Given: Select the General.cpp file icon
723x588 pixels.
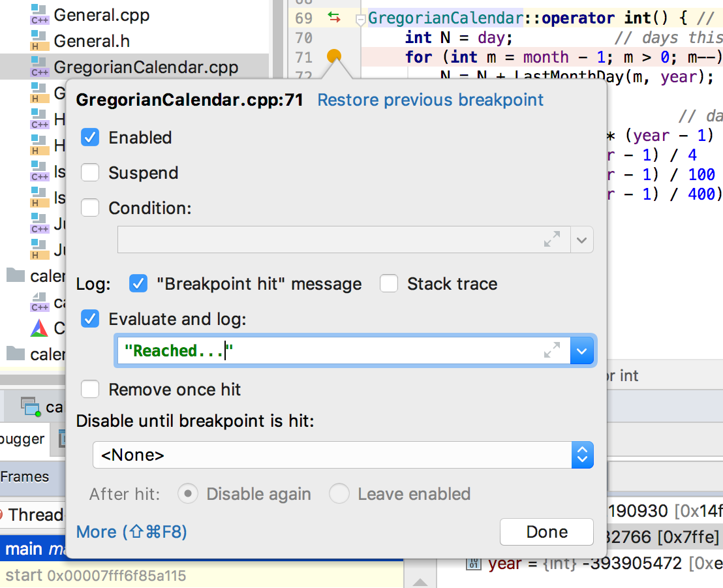Looking at the screenshot, I should pos(40,15).
